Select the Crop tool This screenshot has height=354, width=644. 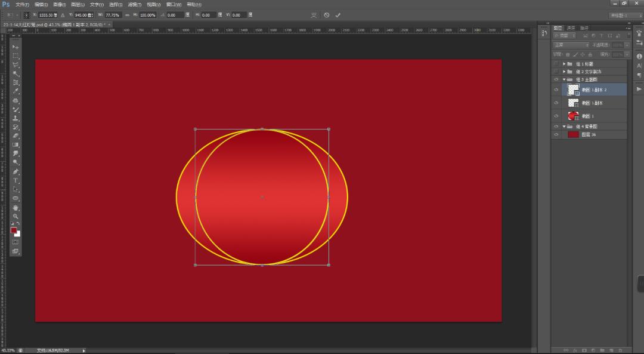[16, 82]
